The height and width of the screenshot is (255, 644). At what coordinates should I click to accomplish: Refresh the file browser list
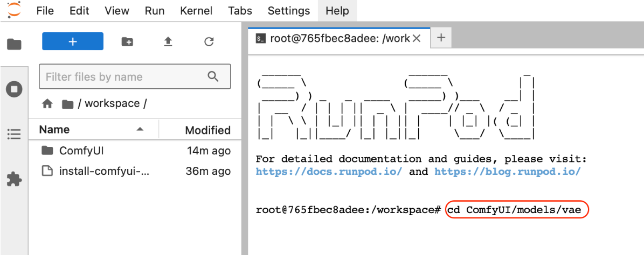pyautogui.click(x=209, y=41)
